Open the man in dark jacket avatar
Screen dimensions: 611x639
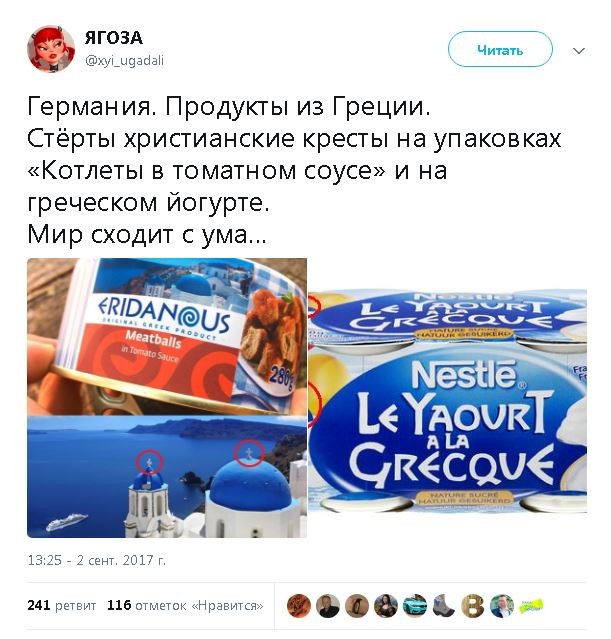click(x=328, y=606)
